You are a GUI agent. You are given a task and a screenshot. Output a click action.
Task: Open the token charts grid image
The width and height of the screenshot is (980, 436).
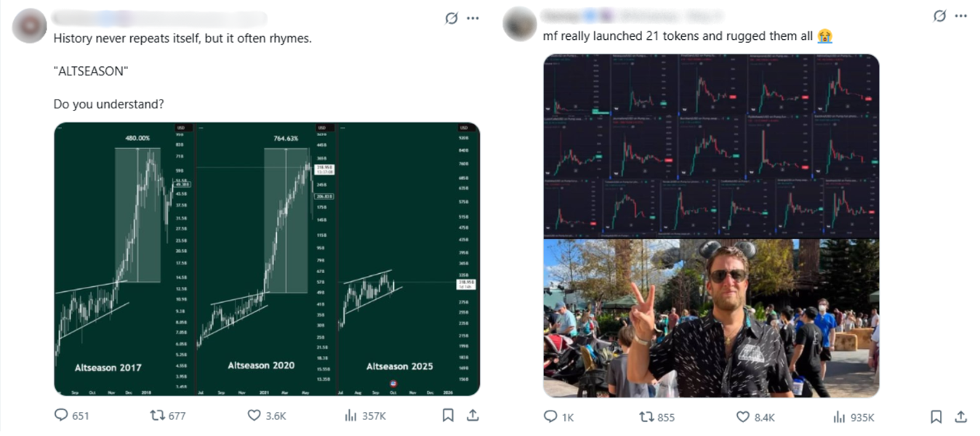711,146
